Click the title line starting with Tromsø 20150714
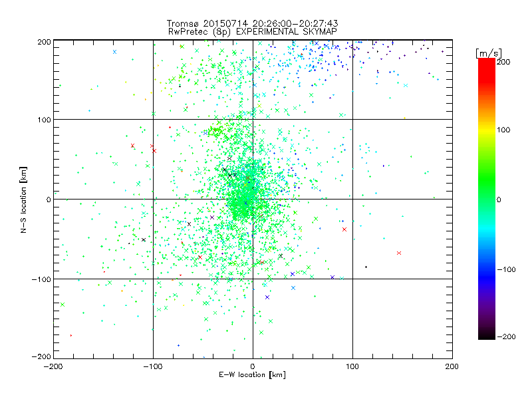 (253, 23)
